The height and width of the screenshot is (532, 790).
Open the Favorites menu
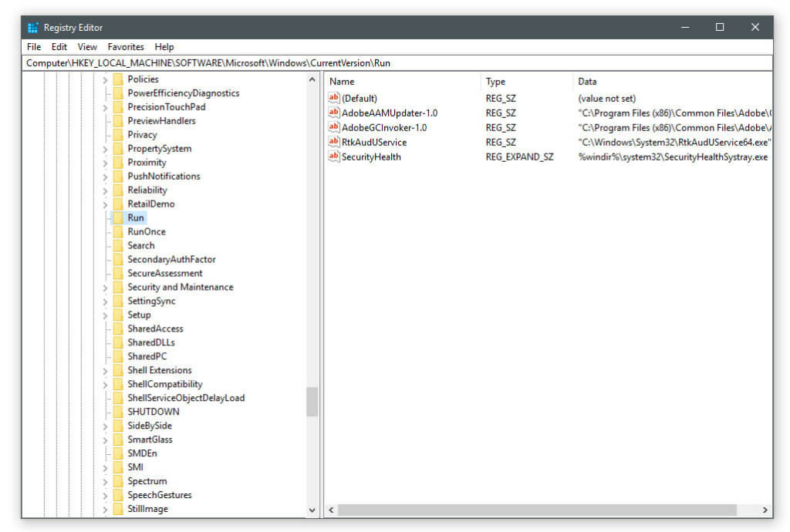(126, 47)
